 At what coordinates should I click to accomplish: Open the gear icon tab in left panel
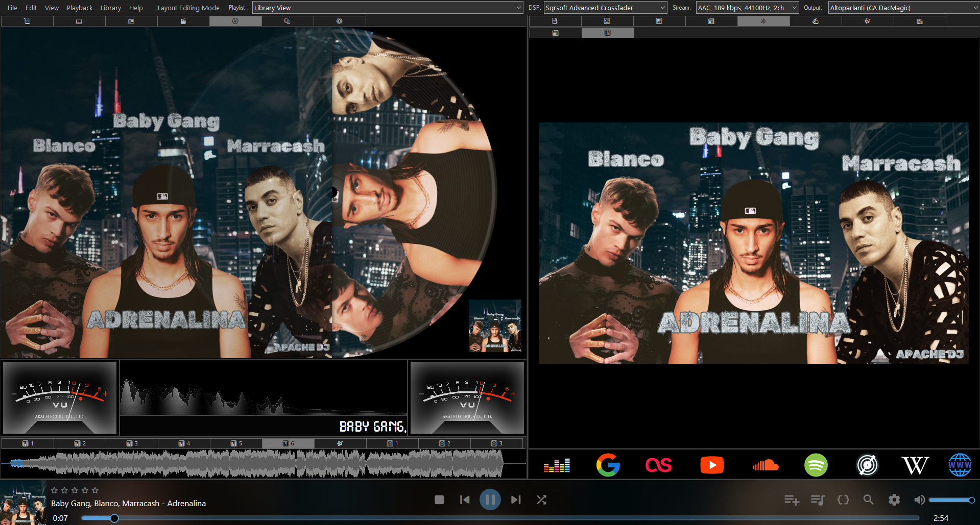coord(340,21)
